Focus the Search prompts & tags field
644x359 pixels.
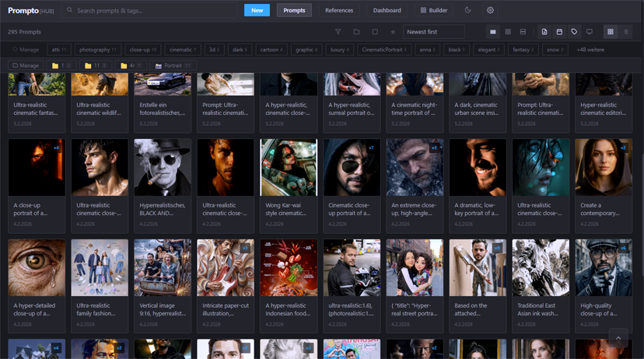click(x=149, y=10)
